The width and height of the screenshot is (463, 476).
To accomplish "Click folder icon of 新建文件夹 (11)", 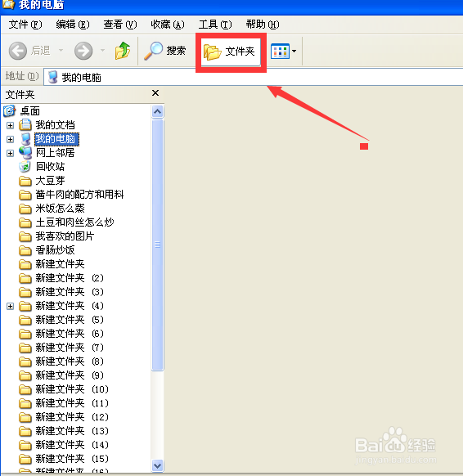I will coord(25,403).
